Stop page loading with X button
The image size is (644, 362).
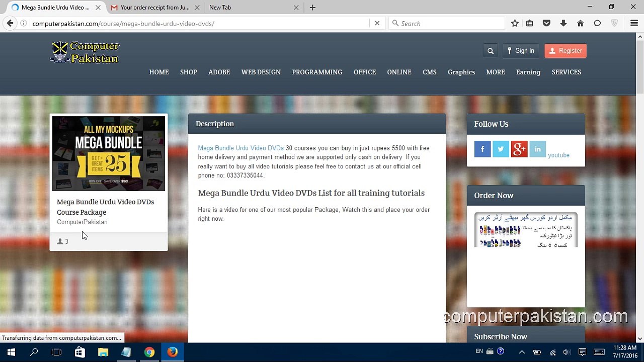tap(377, 23)
